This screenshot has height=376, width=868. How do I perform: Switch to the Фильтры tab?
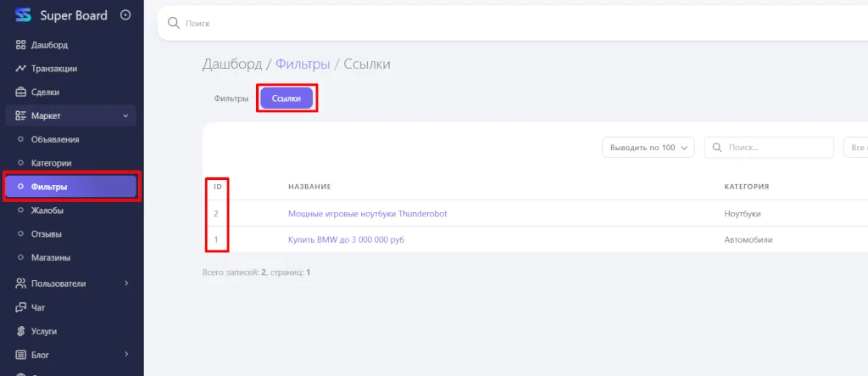(231, 98)
